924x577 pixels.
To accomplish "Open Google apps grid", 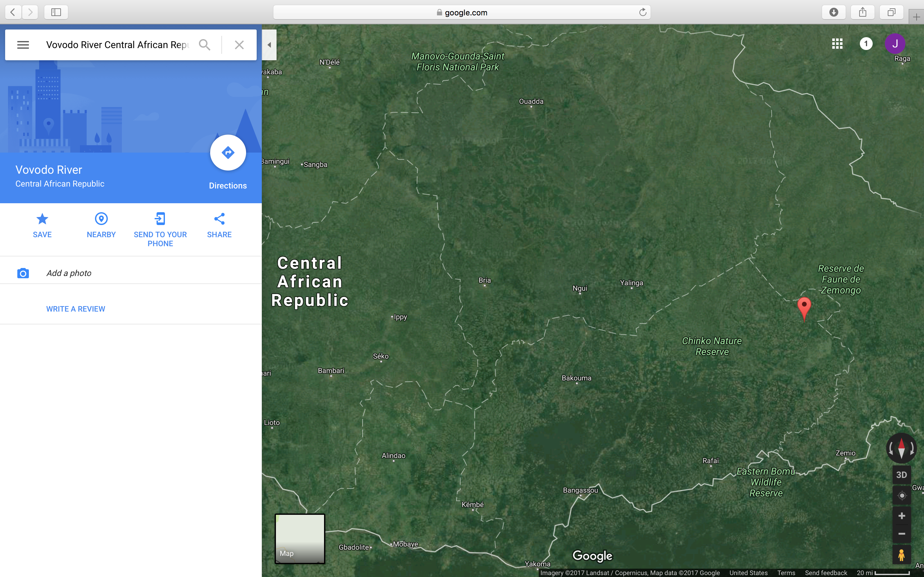I will coord(837,44).
